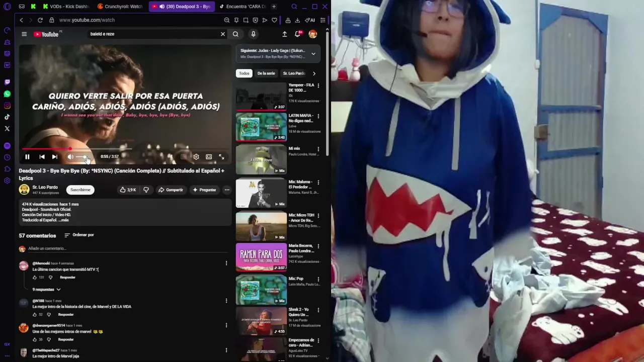This screenshot has height=362, width=644.
Task: Like the @Memoski comment
Action: tap(35, 278)
